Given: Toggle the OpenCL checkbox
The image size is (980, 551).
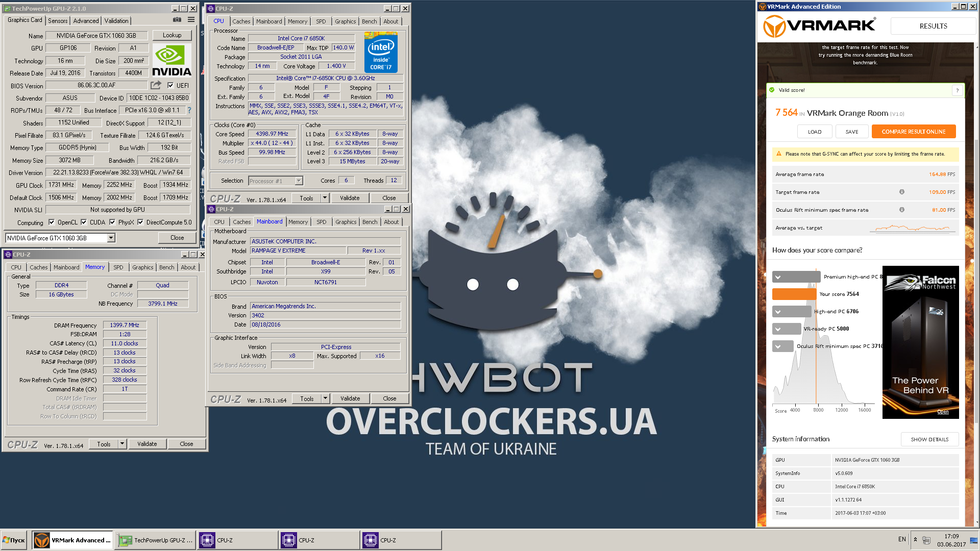Looking at the screenshot, I should [52, 222].
